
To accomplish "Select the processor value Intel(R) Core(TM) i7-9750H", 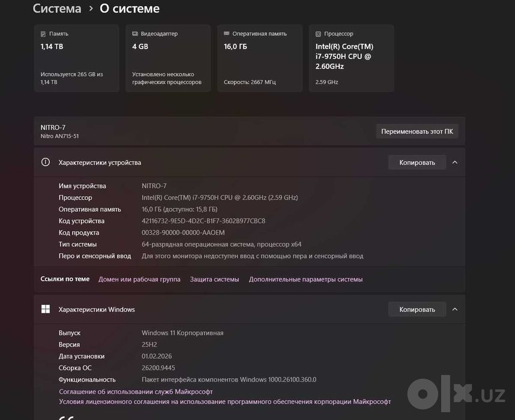I will [220, 197].
